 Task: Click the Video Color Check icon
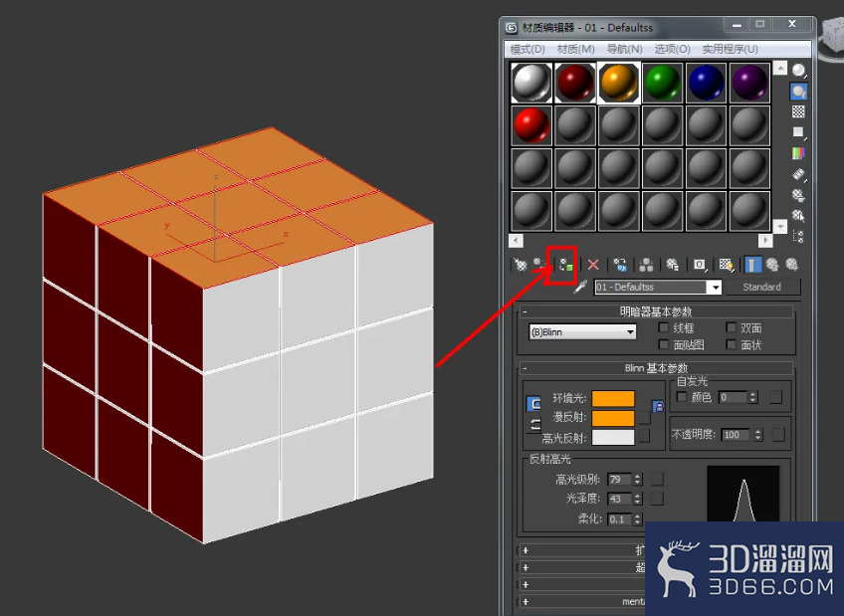tap(799, 153)
